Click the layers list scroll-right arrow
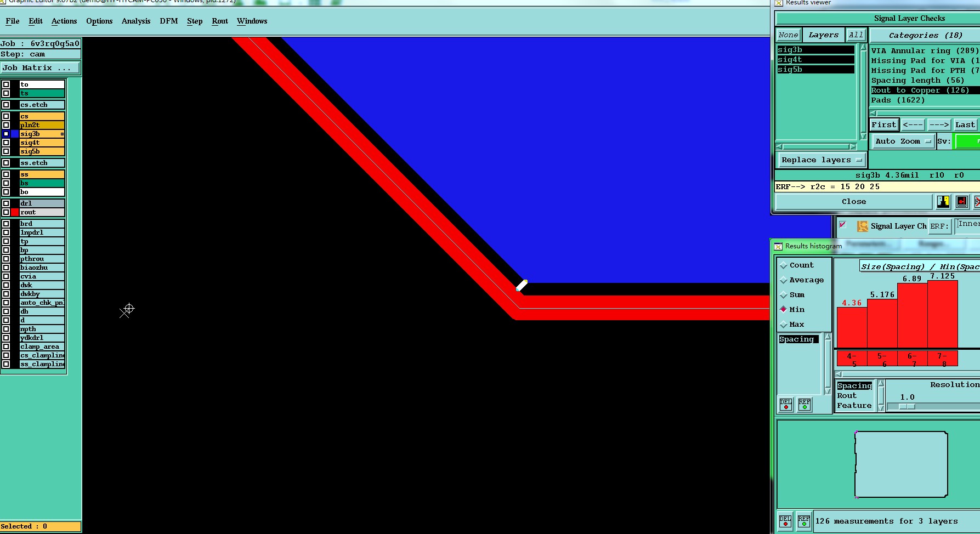This screenshot has height=534, width=980. [x=853, y=147]
